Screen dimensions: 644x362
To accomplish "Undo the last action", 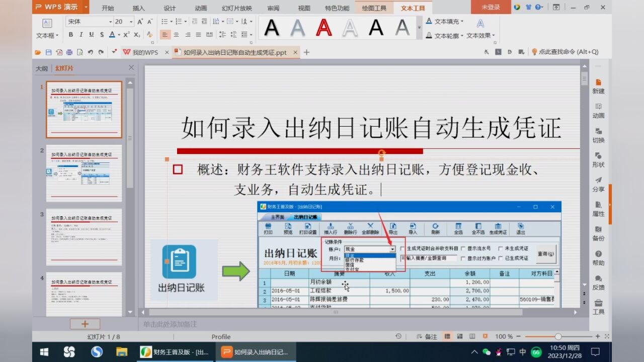I will pyautogui.click(x=91, y=52).
